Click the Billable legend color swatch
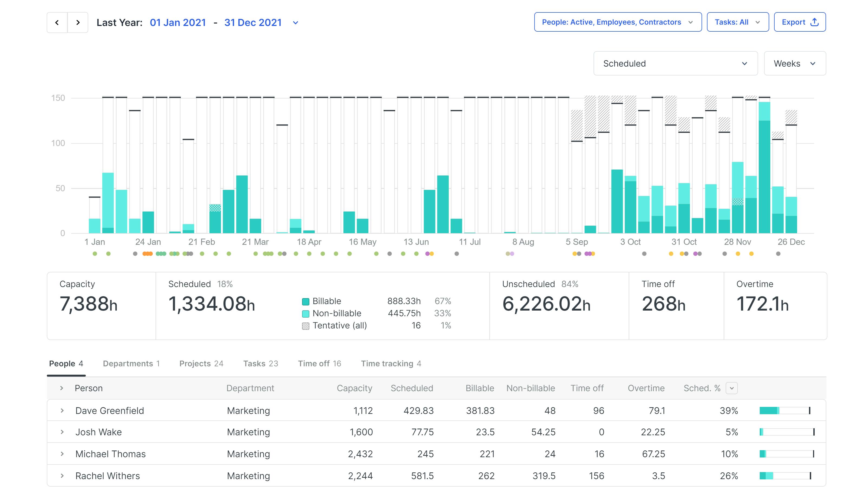The height and width of the screenshot is (504, 868). click(x=306, y=302)
